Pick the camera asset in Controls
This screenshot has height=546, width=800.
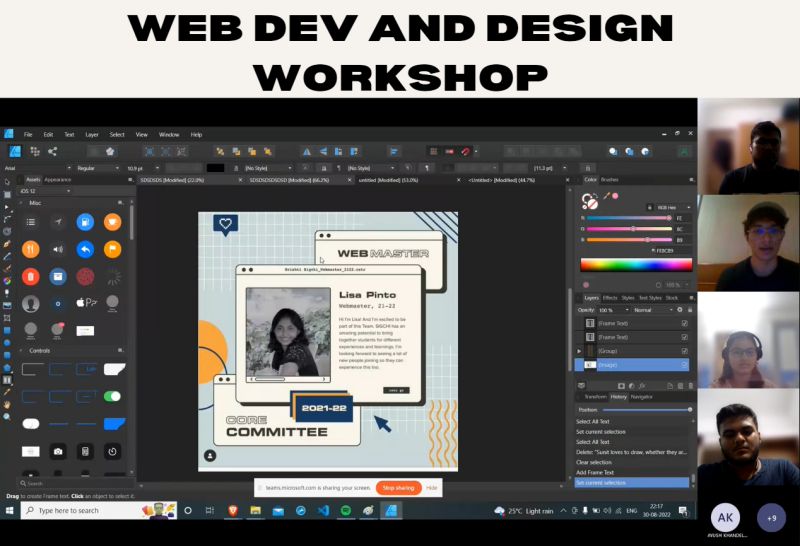(x=58, y=452)
